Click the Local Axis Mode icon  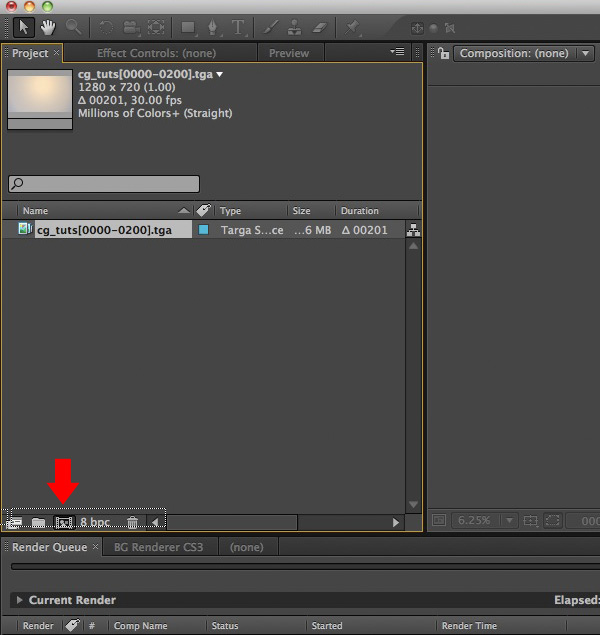pyautogui.click(x=417, y=28)
